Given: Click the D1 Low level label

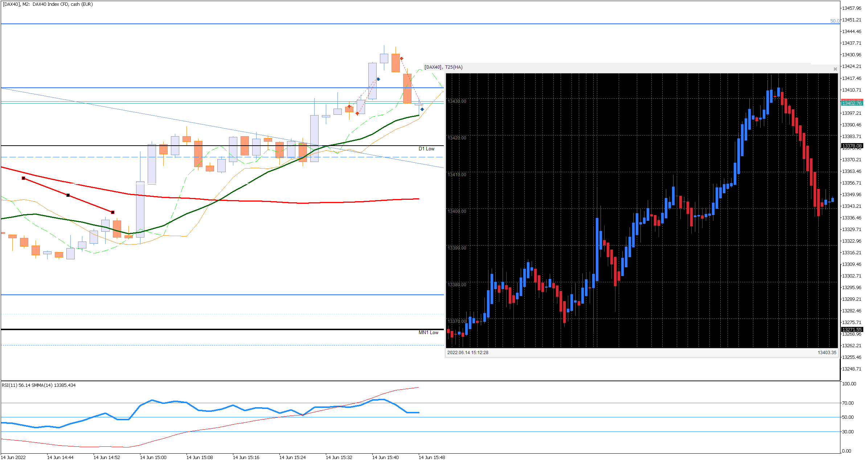Looking at the screenshot, I should coord(426,149).
